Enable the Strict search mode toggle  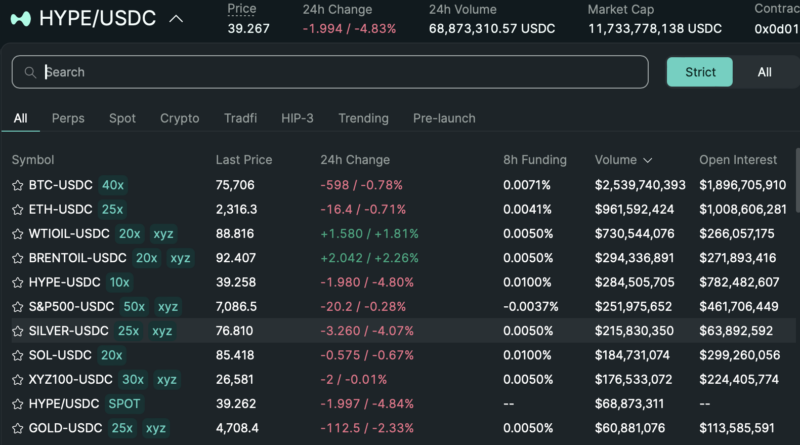coord(700,72)
